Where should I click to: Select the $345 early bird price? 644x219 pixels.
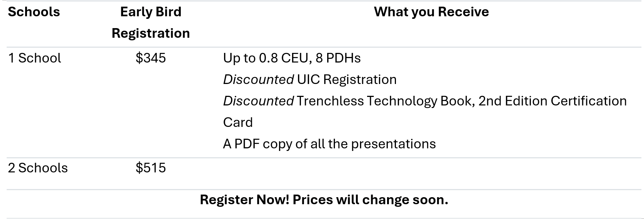pyautogui.click(x=151, y=58)
